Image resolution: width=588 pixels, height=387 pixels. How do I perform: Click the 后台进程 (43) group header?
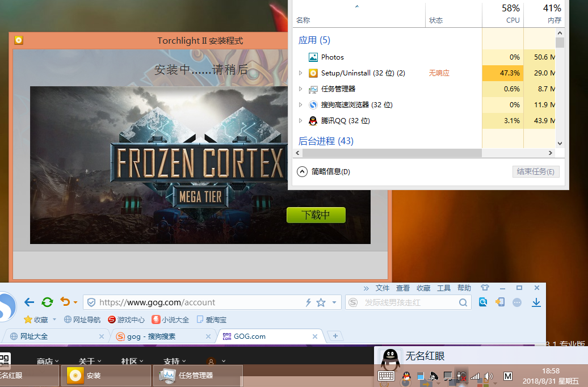(326, 141)
